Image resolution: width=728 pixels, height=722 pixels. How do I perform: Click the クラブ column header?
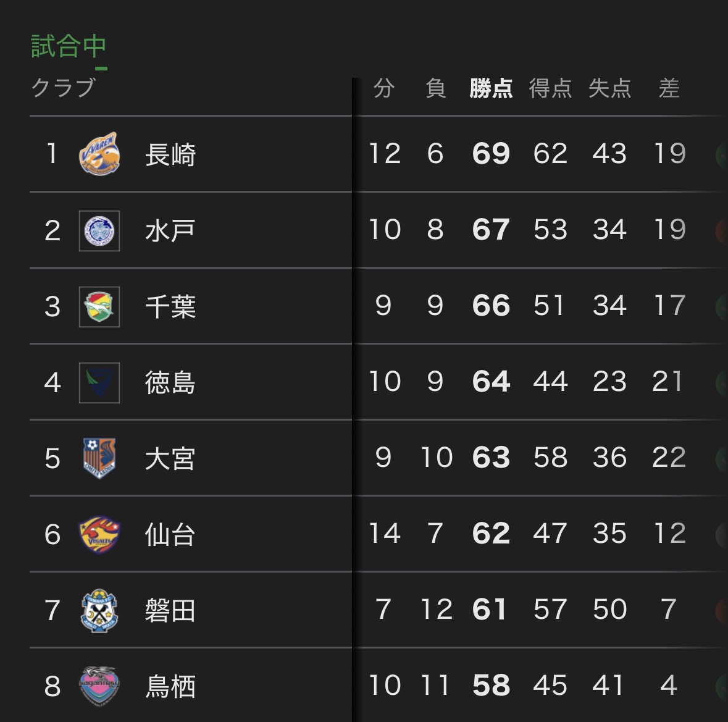(63, 88)
